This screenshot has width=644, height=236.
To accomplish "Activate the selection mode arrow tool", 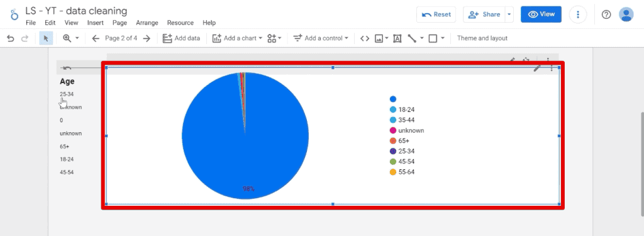I will pos(45,38).
